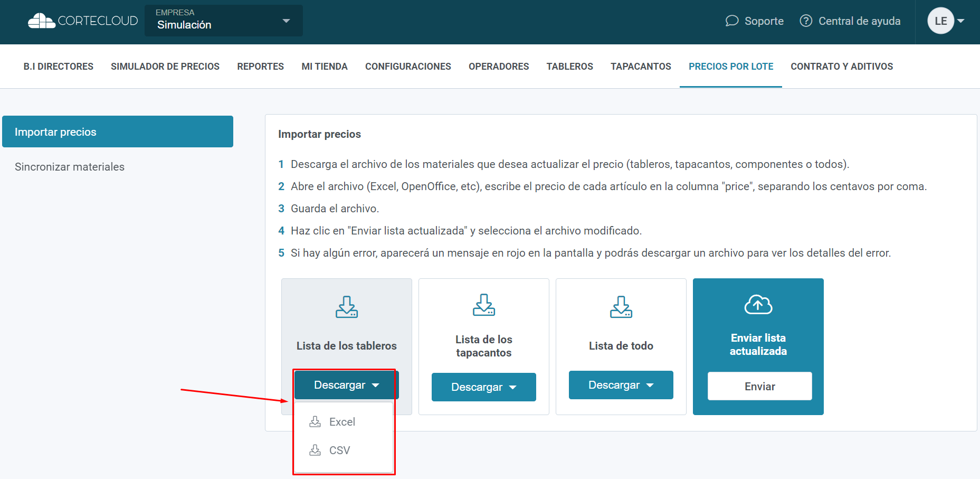The image size is (980, 479).
Task: Choose CSV download option
Action: (x=344, y=450)
